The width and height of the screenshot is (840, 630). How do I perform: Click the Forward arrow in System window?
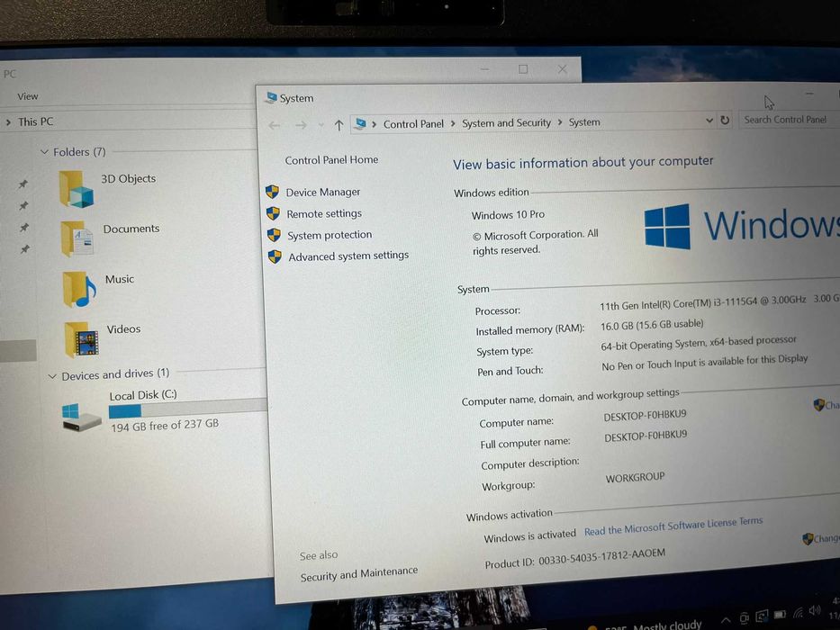point(301,125)
